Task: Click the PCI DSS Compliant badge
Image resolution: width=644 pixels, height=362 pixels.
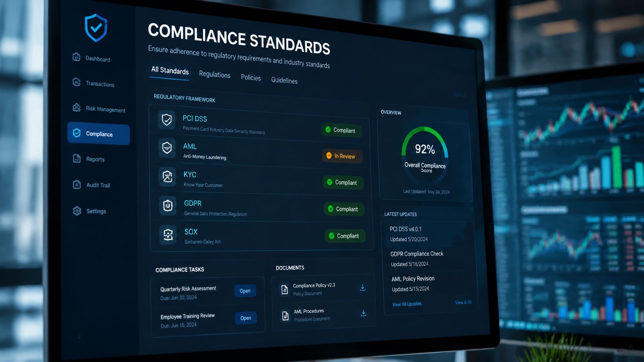Action: [341, 130]
